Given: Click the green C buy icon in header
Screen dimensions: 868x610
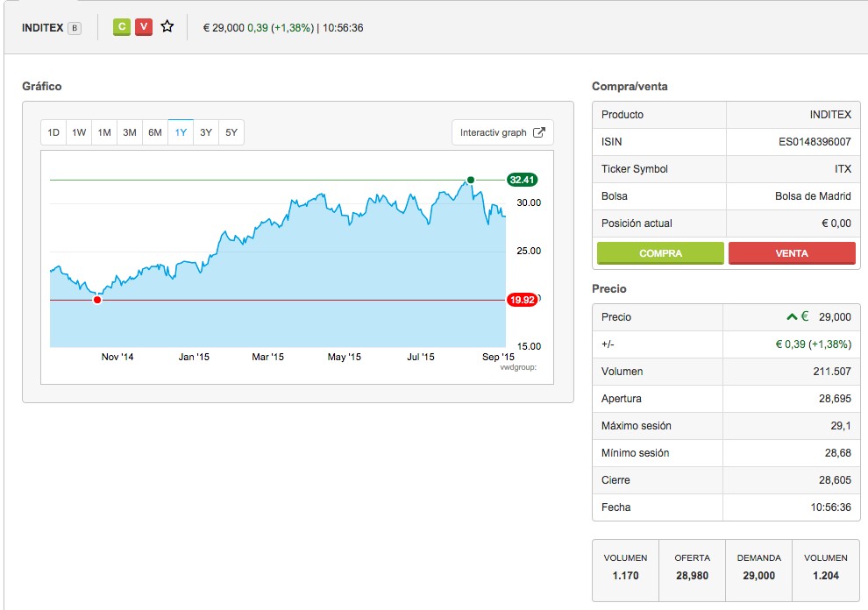Looking at the screenshot, I should (122, 27).
